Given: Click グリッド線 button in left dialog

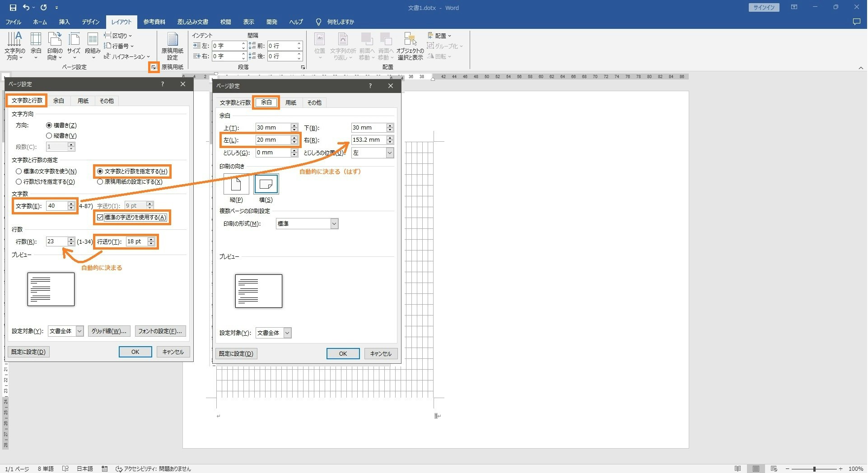Looking at the screenshot, I should tap(109, 331).
